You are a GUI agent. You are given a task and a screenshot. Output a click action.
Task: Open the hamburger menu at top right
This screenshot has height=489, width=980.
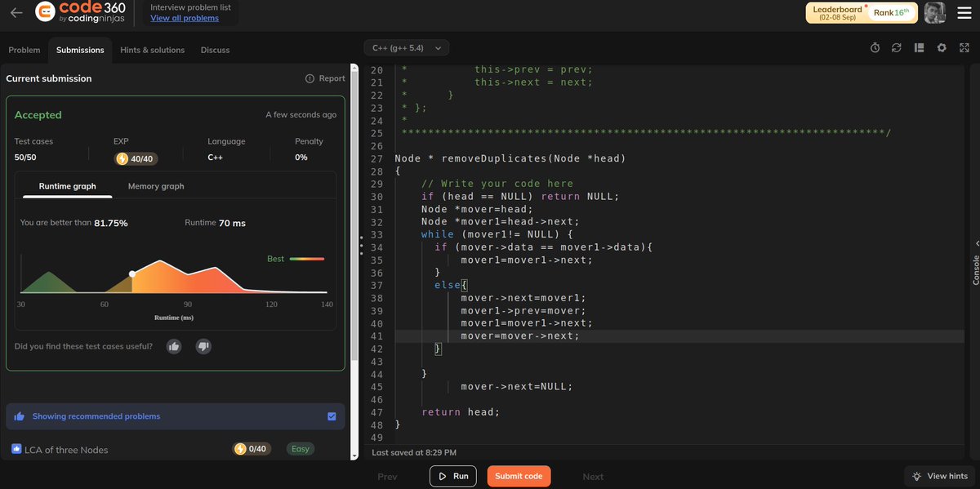[x=964, y=12]
